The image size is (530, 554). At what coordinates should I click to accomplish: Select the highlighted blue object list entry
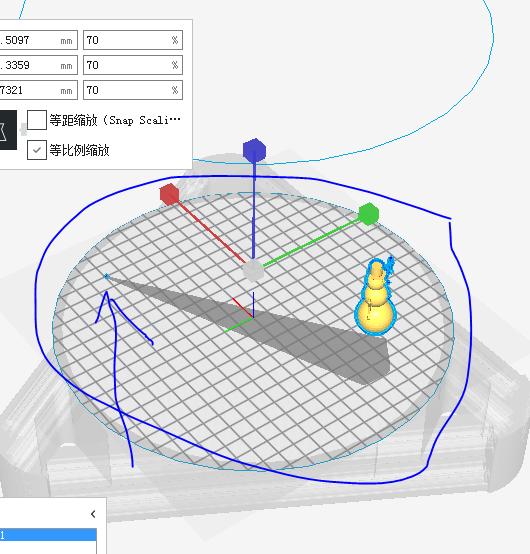[x=48, y=534]
